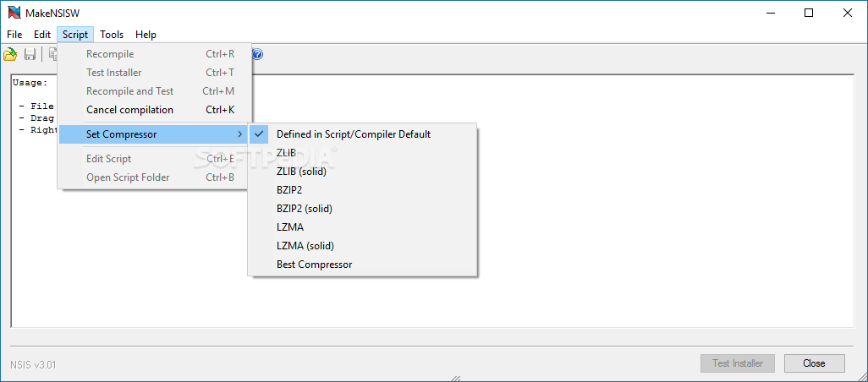Click the Test Installer button at bottom

[738, 363]
